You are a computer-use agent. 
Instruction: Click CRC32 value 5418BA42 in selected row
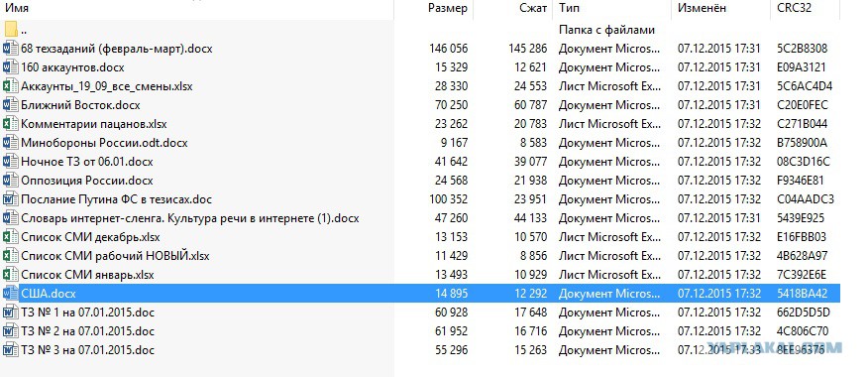pos(803,294)
